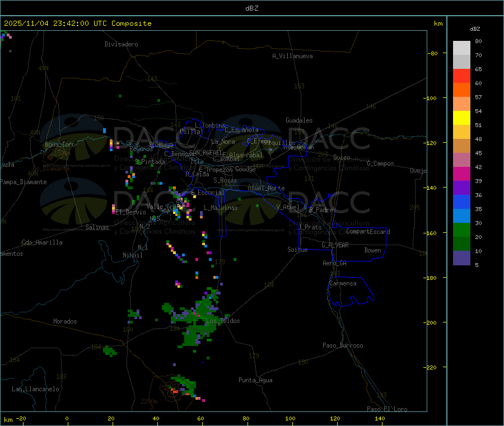Click the R_Padre map label
The height and width of the screenshot is (426, 504).
click(321, 210)
